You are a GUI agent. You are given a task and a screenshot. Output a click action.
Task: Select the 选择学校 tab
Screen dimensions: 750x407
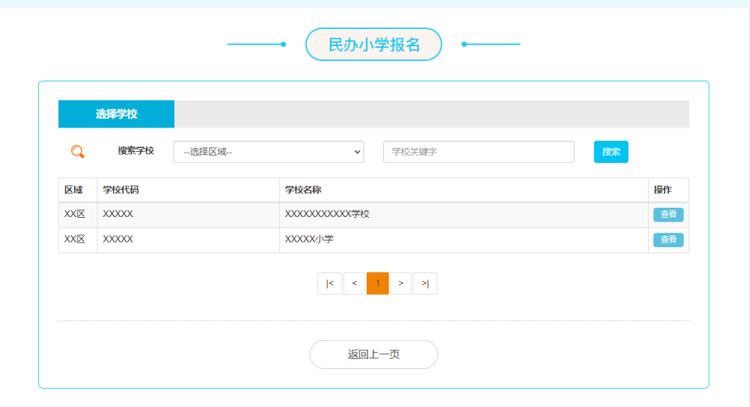[116, 114]
